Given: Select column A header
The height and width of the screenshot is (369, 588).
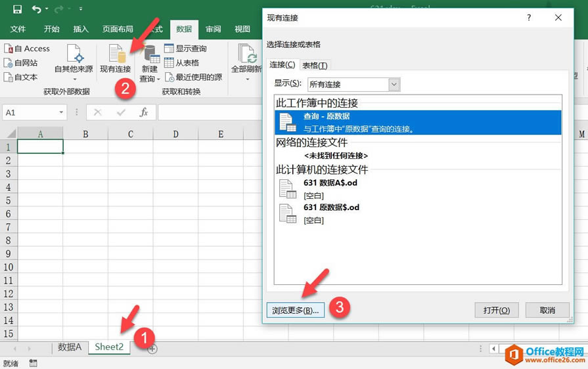Looking at the screenshot, I should (x=40, y=134).
